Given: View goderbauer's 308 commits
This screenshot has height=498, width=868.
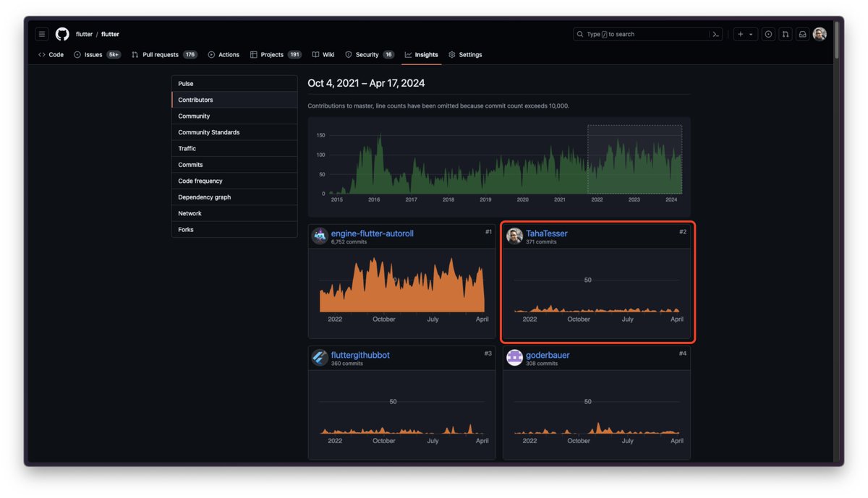Looking at the screenshot, I should coord(541,364).
